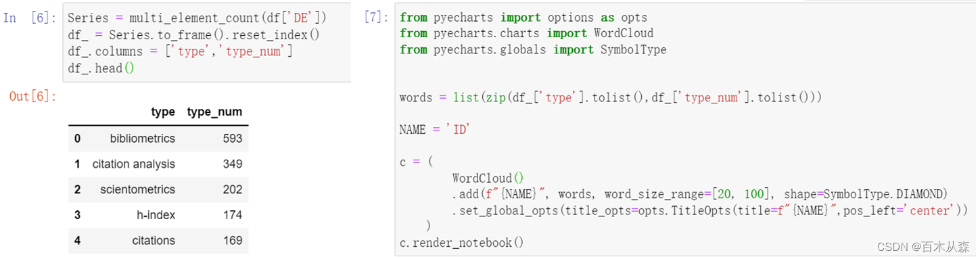Click the 'import SymbolType' line
Image resolution: width=980 pixels, height=259 pixels.
click(533, 49)
